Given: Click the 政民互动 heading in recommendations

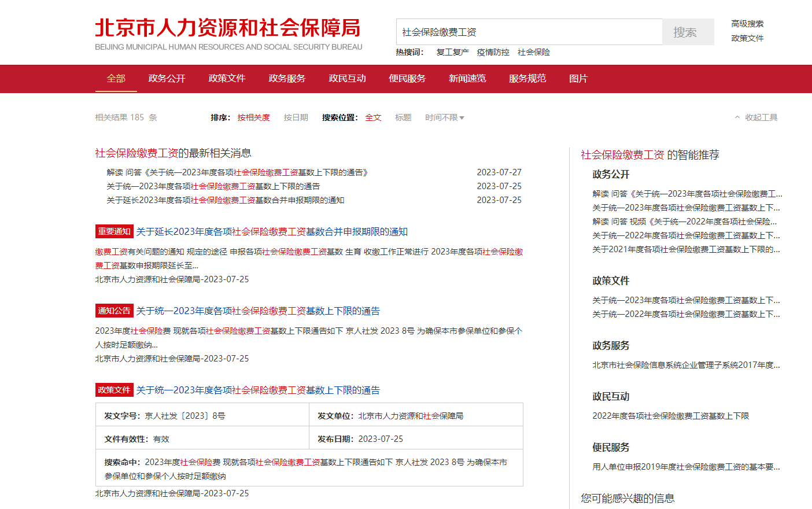Looking at the screenshot, I should (611, 397).
